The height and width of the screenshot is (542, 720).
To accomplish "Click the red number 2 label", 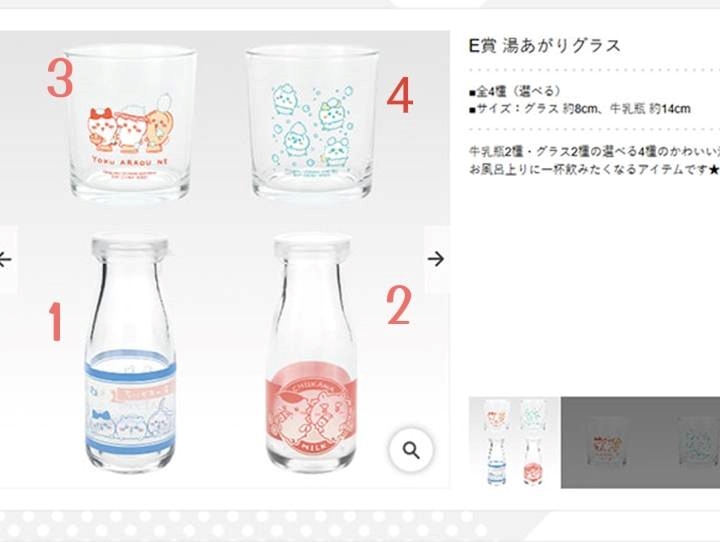I will (x=398, y=305).
